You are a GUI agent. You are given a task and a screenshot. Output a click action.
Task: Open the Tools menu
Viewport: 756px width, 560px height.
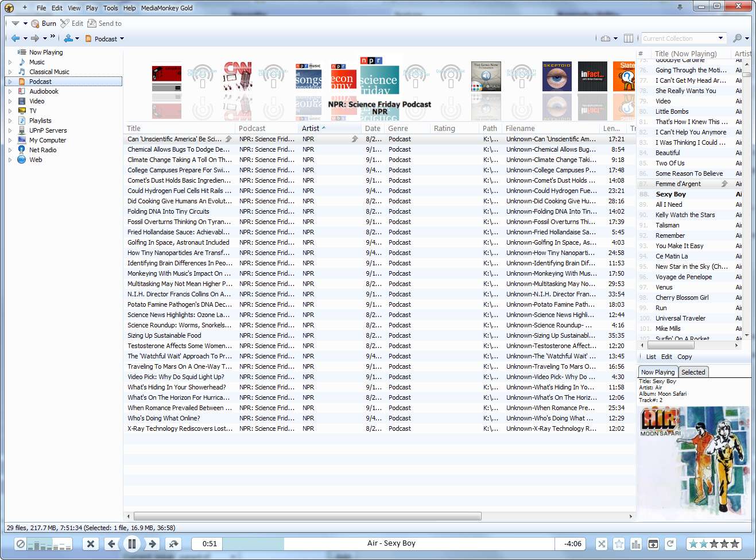coord(110,8)
